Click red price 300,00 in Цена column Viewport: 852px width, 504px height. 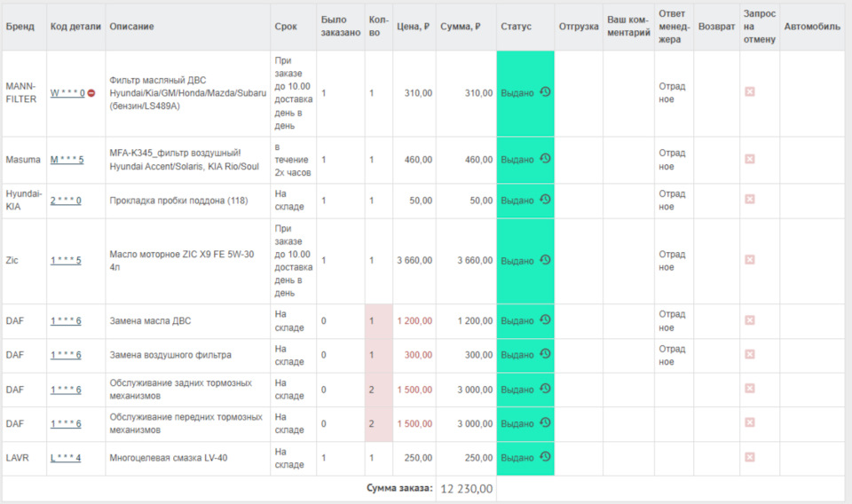418,355
